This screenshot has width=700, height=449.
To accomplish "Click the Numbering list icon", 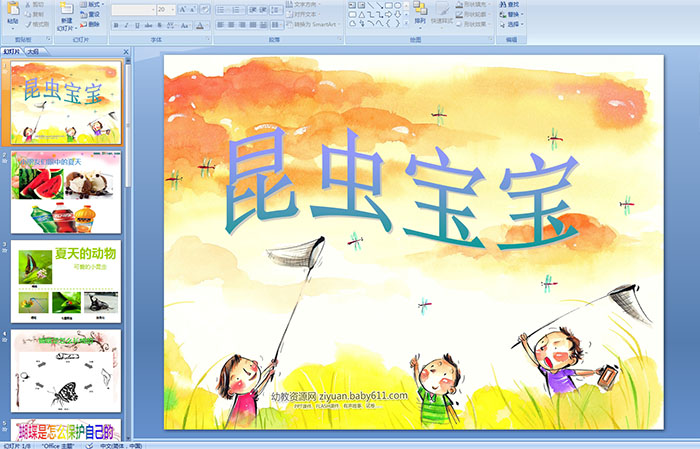I will (237, 10).
